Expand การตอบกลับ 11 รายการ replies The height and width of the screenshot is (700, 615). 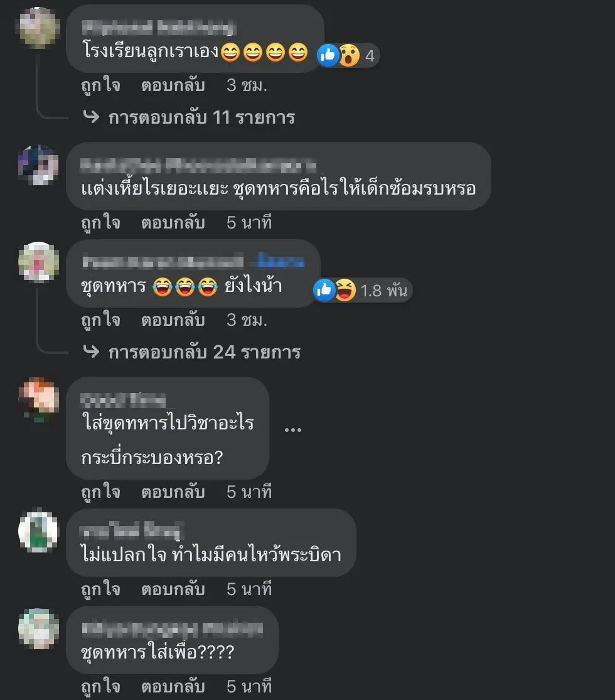201,117
